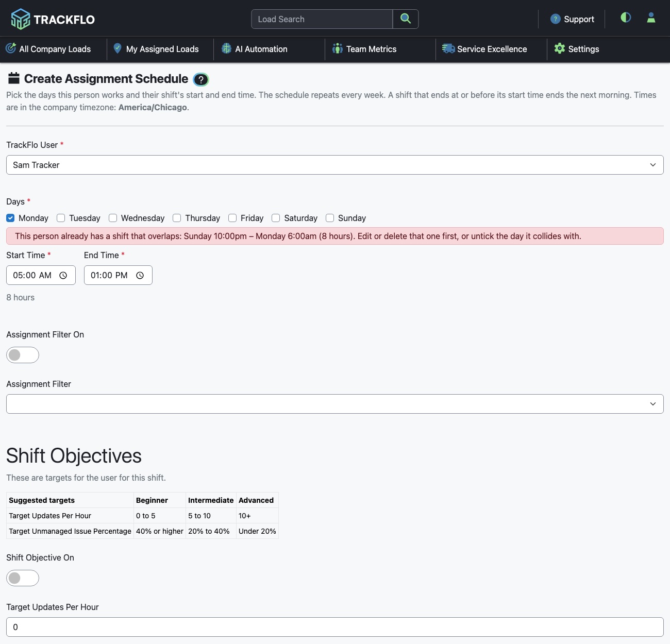Click the location pin icon for My Assigned Loads
Screen dimensions: 670x644
click(x=118, y=48)
